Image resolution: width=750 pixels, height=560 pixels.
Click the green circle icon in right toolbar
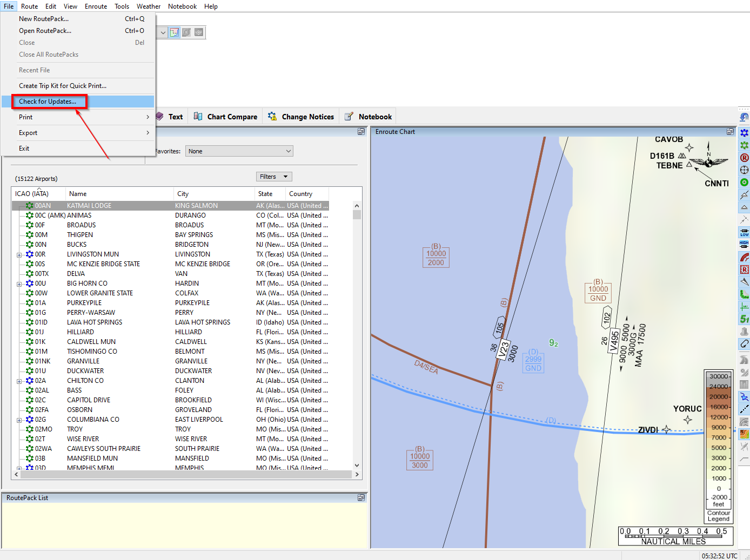point(744,183)
